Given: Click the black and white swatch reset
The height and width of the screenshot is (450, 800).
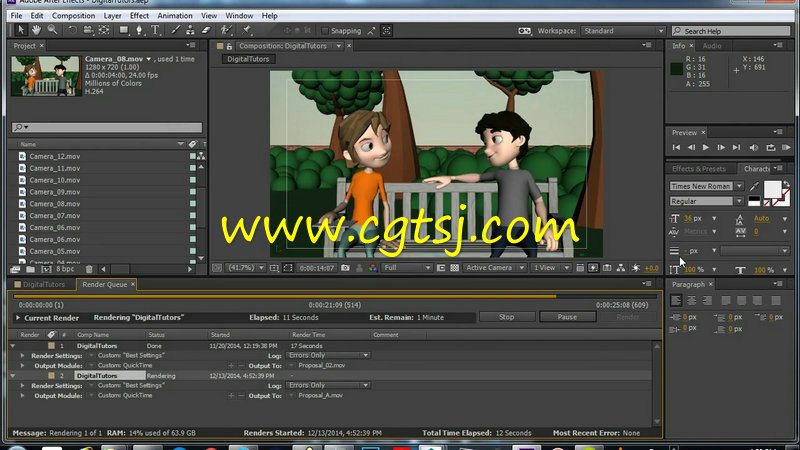Looking at the screenshot, I should 754,202.
